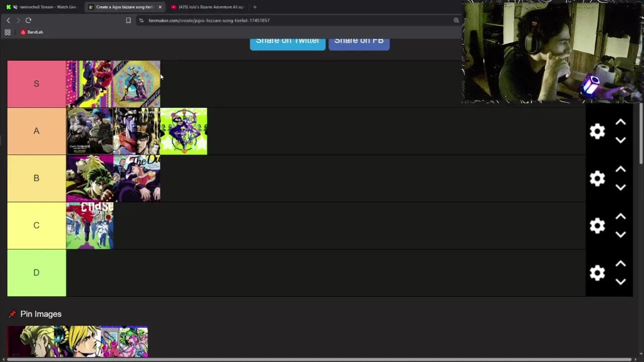Select second unranked blonde-hair image in pool
The width and height of the screenshot is (644, 362).
(x=77, y=341)
